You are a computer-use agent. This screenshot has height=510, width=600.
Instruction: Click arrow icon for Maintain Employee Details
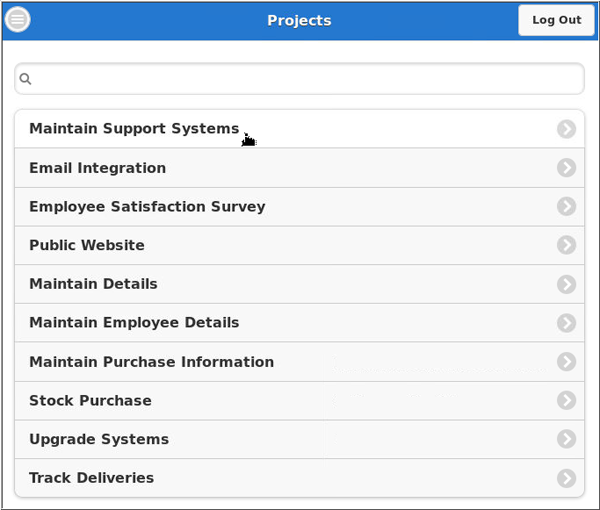click(x=566, y=323)
